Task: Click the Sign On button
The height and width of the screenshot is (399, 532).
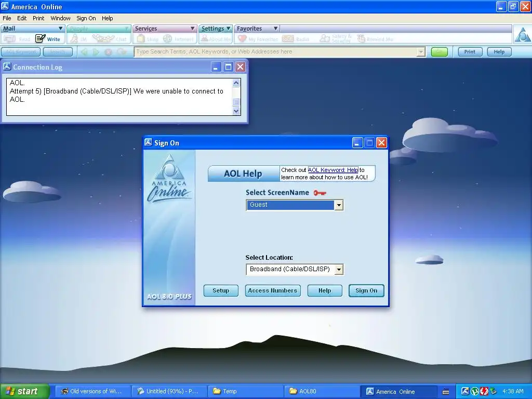Action: coord(366,290)
